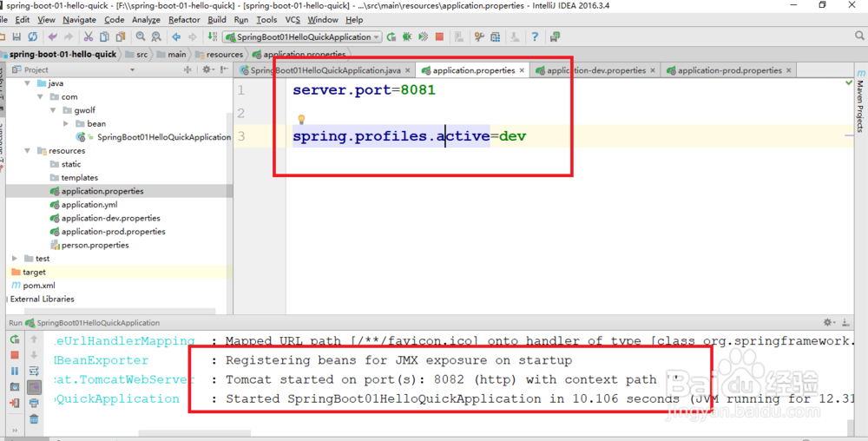The image size is (868, 441).
Task: Select application.yml in project tree
Action: 89,205
